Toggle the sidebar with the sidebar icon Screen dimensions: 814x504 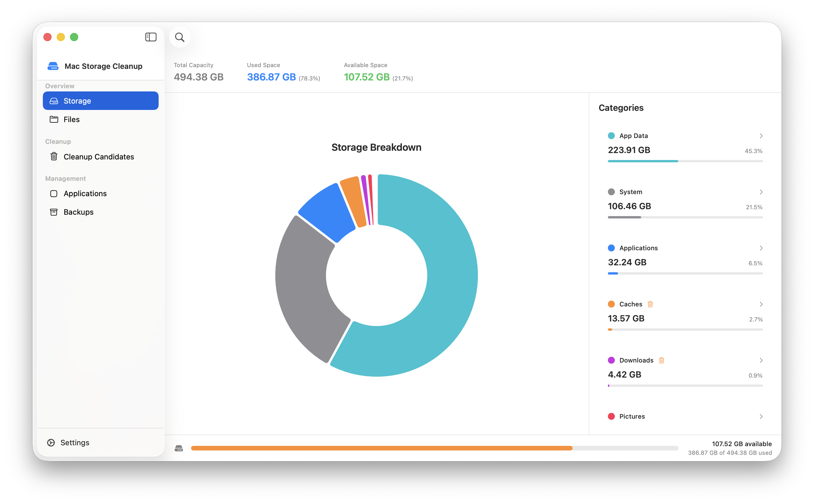[151, 37]
